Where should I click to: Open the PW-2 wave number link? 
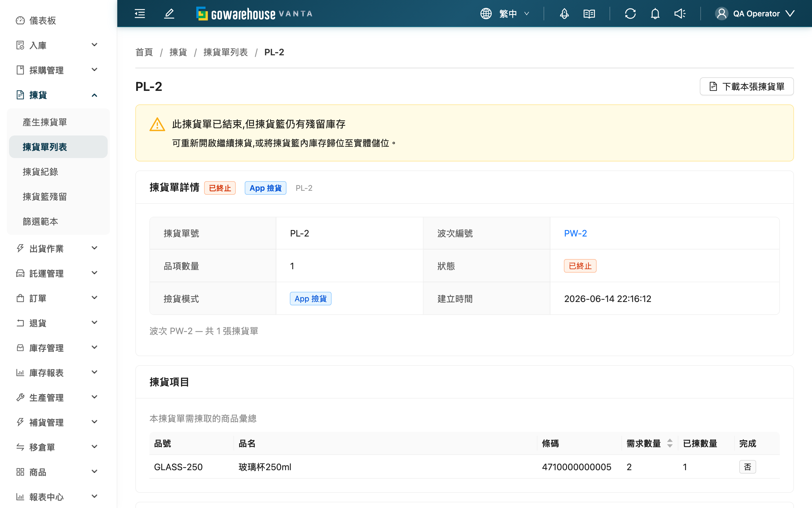pyautogui.click(x=575, y=233)
